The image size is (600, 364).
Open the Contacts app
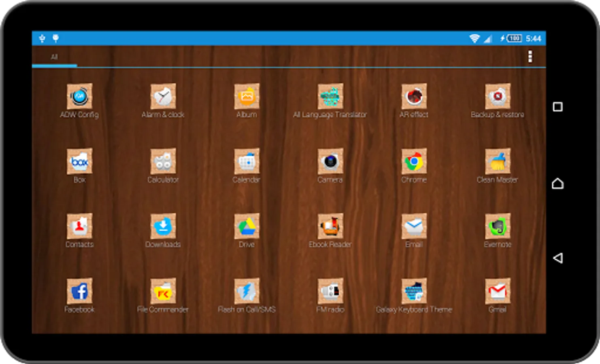coord(79,226)
